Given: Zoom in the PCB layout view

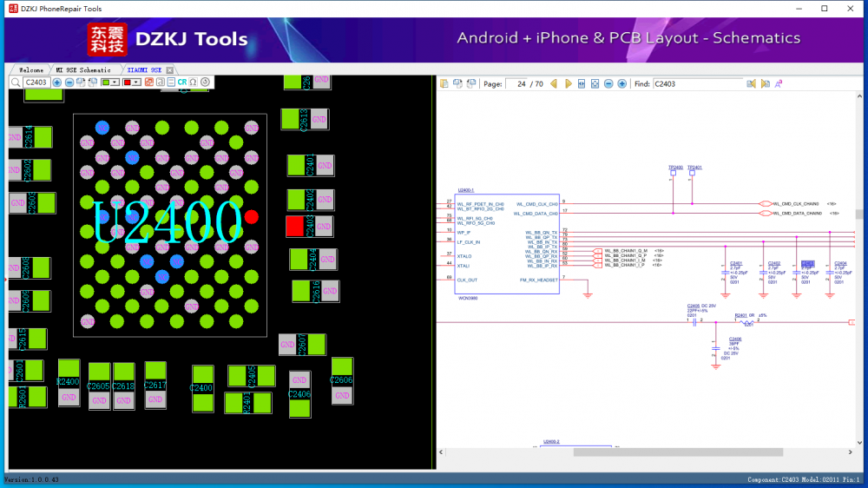Looking at the screenshot, I should (x=57, y=82).
